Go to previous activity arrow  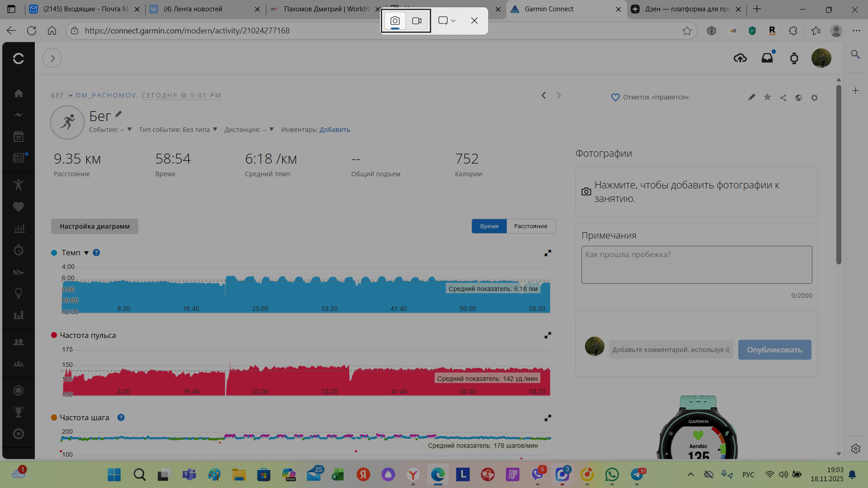pyautogui.click(x=543, y=95)
